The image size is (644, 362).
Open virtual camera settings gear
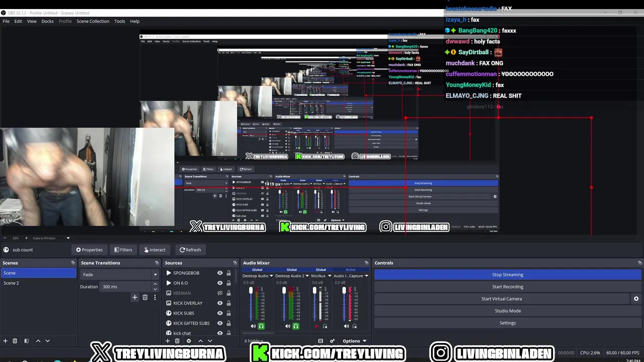tap(636, 299)
